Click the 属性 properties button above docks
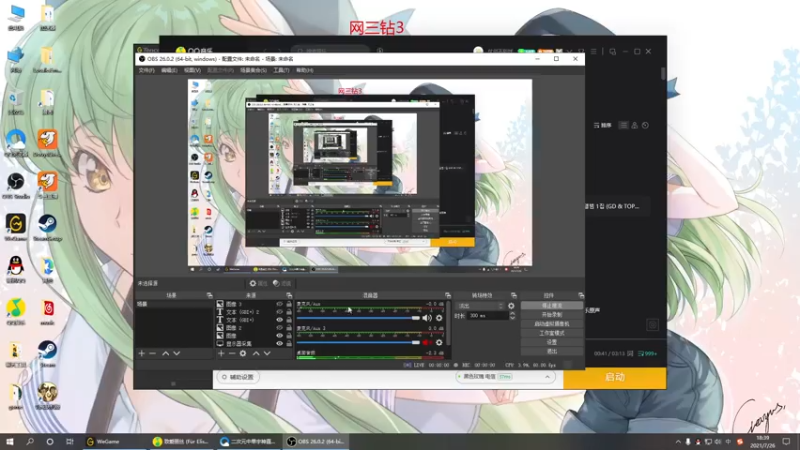 258,284
